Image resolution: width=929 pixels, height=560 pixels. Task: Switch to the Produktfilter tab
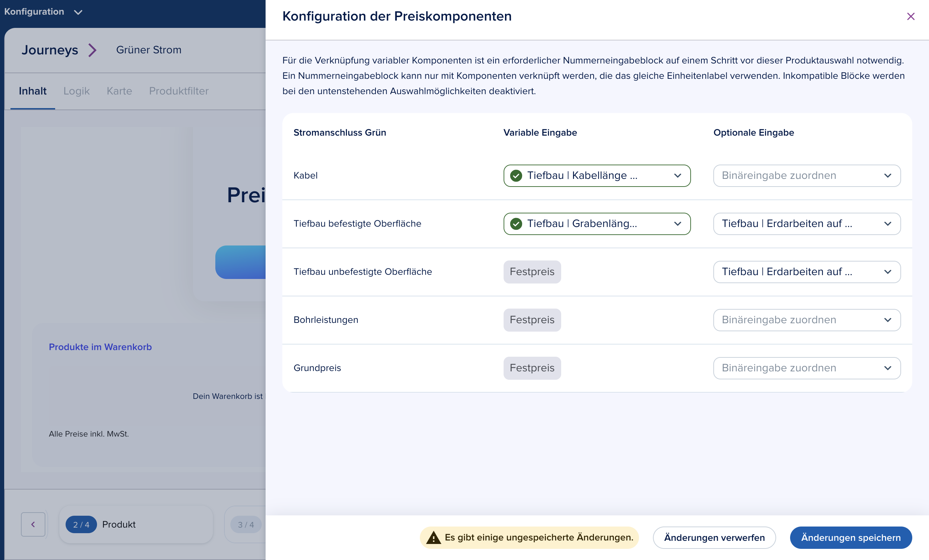point(179,91)
